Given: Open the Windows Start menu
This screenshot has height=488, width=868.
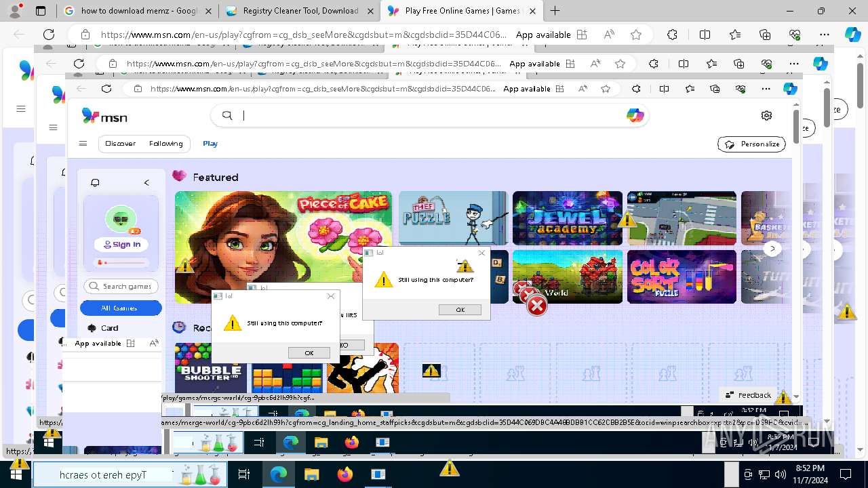Looking at the screenshot, I should click(16, 474).
